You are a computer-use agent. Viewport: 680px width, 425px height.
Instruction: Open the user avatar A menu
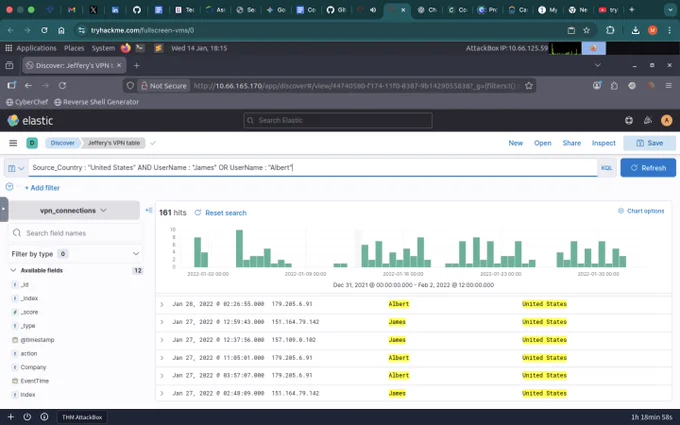[667, 121]
